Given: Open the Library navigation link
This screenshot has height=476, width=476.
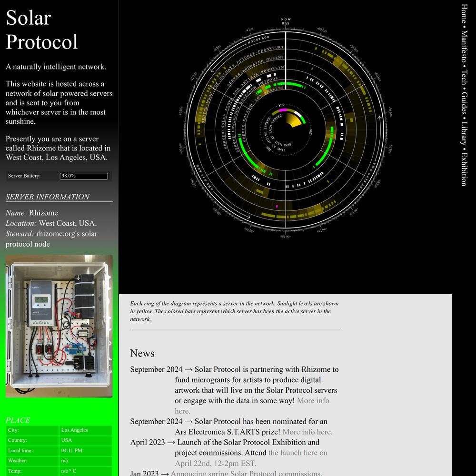Looking at the screenshot, I should click(464, 133).
